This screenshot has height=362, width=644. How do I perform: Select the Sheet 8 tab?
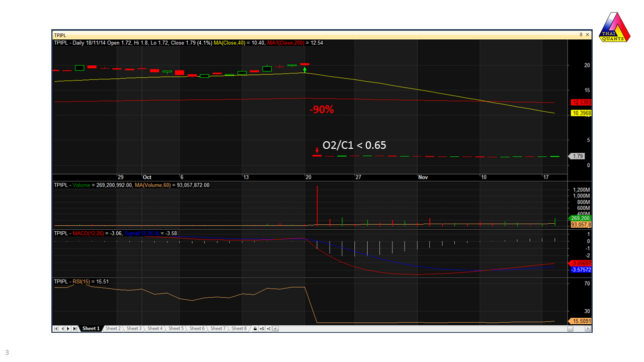238,328
